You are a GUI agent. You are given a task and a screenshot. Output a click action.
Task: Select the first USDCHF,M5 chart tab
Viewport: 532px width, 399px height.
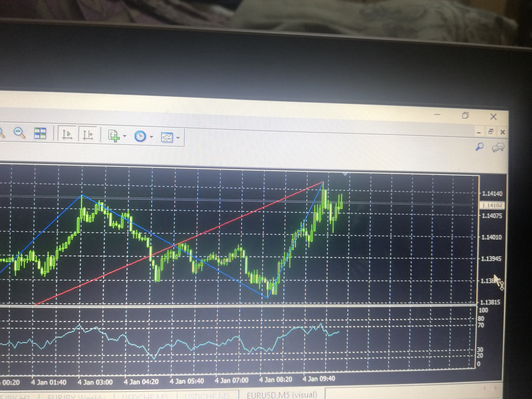click(145, 396)
